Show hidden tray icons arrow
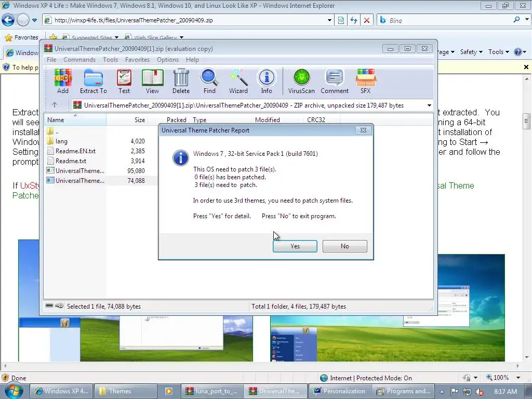The width and height of the screenshot is (532, 399). tap(442, 392)
